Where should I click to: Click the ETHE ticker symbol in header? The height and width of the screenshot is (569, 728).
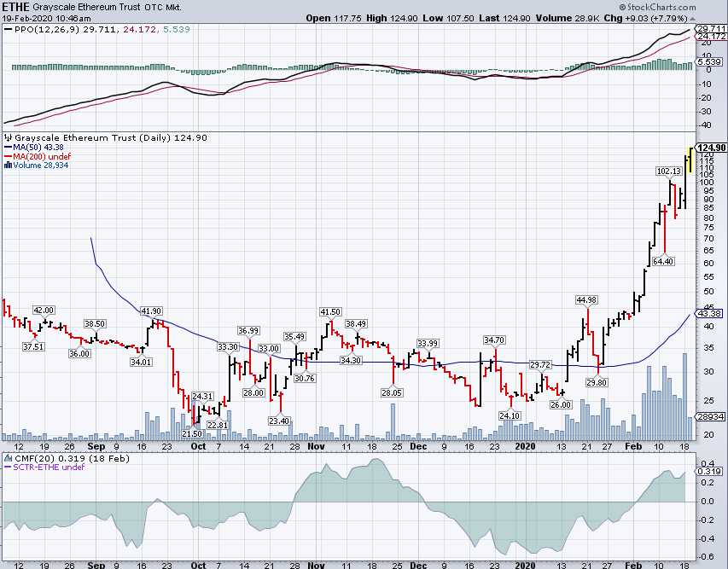point(15,7)
